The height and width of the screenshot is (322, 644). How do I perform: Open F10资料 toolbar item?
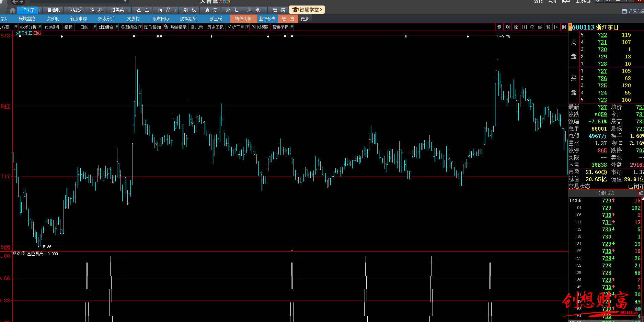point(52,27)
